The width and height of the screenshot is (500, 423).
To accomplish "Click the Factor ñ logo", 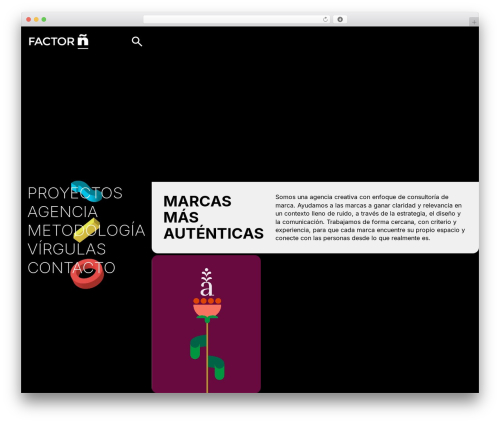I will click(x=59, y=41).
